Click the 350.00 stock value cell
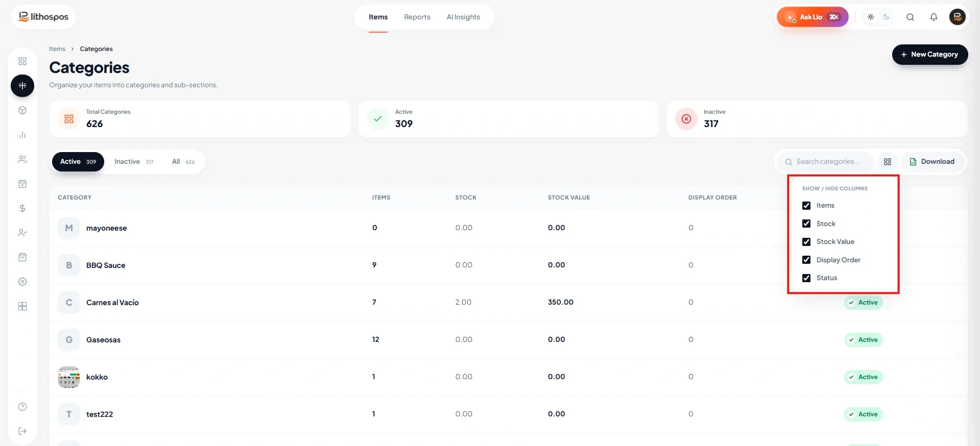Viewport: 980px width, 446px height. [x=561, y=302]
